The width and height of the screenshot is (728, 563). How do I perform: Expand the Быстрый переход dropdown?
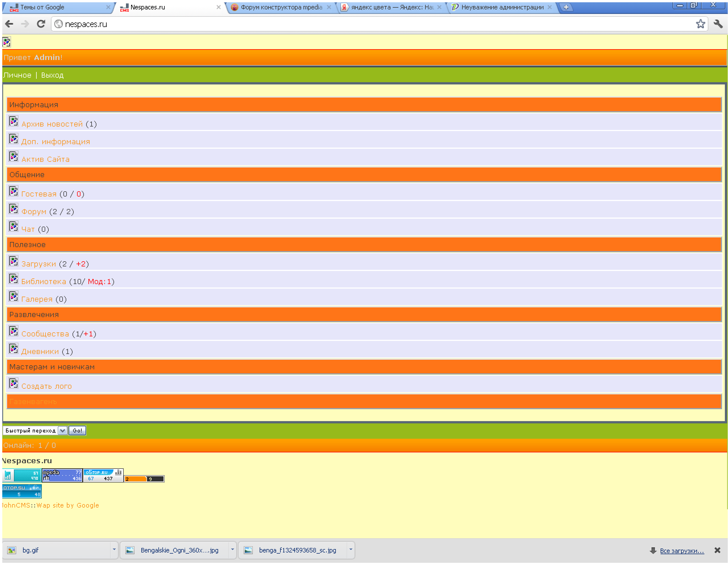[62, 430]
